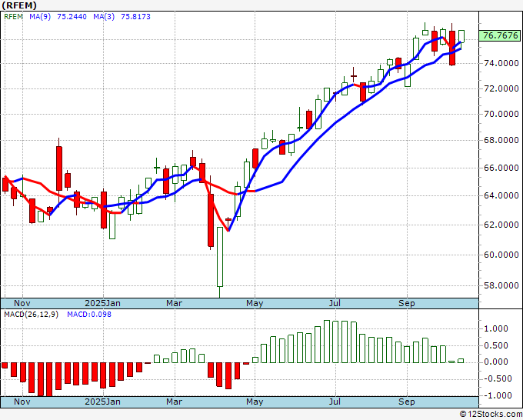Click the 60.0000 price axis label
523x420 pixels.
point(501,255)
